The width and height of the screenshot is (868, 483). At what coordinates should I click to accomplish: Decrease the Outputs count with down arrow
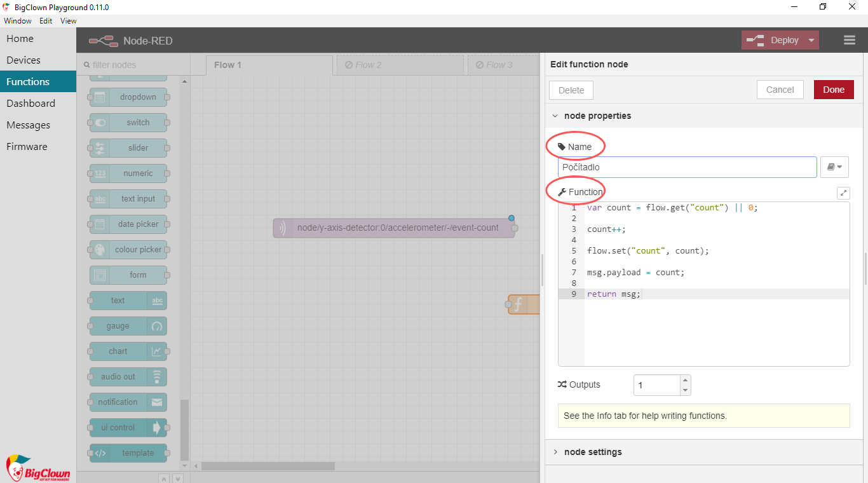click(x=685, y=390)
